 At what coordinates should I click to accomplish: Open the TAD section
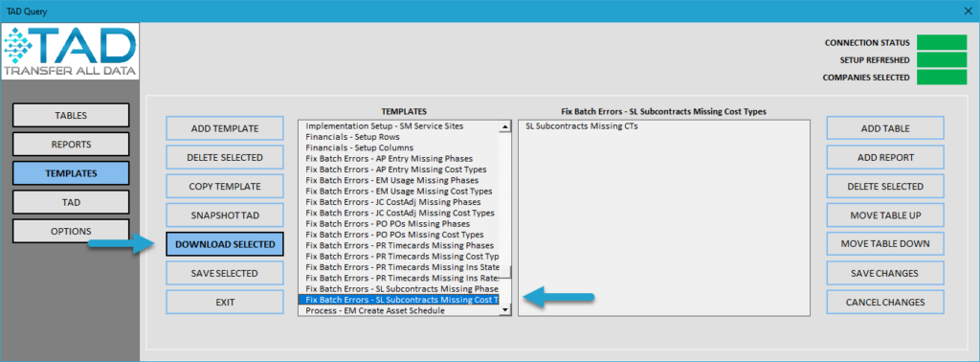[71, 202]
